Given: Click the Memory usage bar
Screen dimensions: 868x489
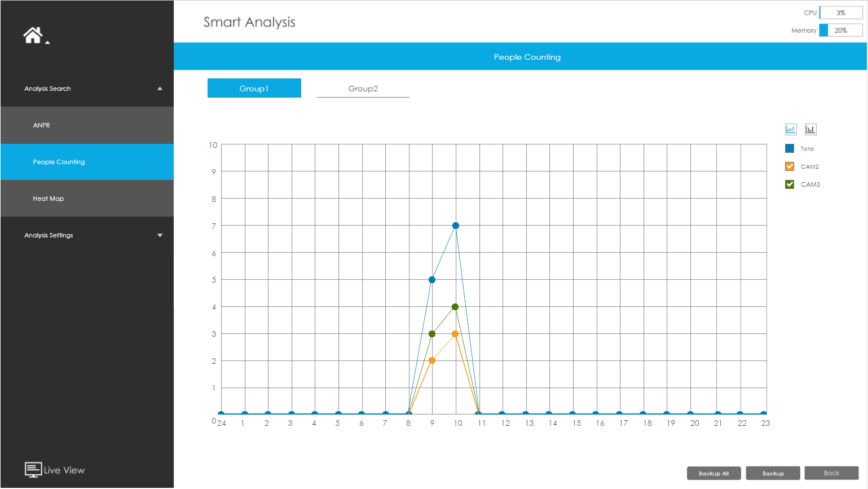Looking at the screenshot, I should [x=841, y=30].
